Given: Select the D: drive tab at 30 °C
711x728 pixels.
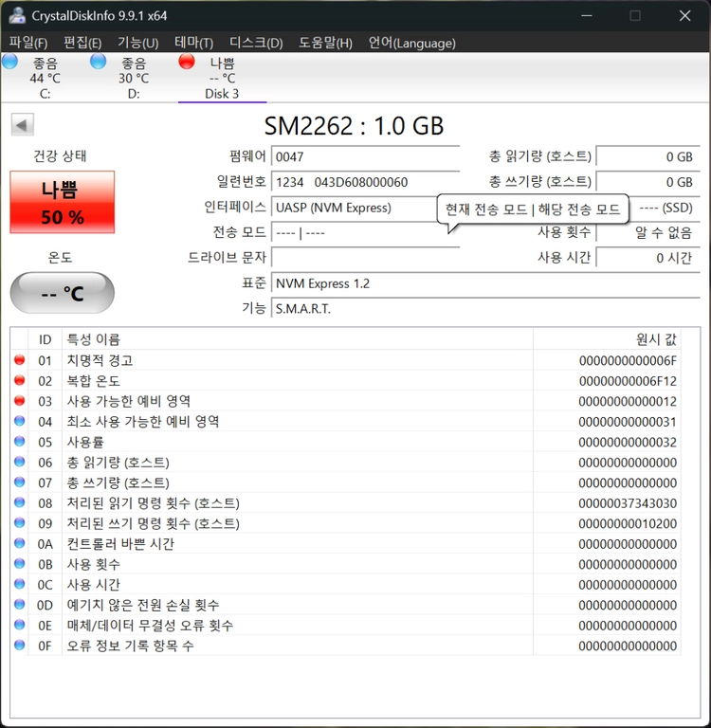Looking at the screenshot, I should click(x=134, y=78).
